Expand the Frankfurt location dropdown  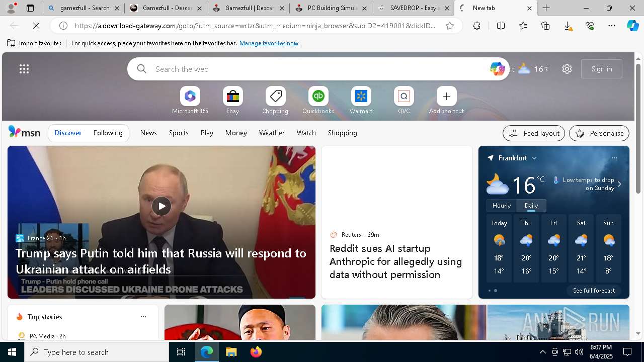(x=534, y=158)
